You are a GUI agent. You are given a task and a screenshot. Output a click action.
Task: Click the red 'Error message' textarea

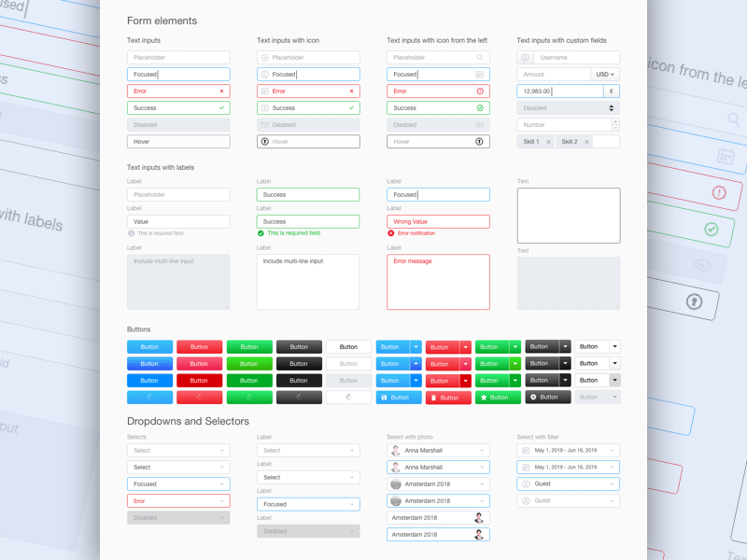pos(438,282)
